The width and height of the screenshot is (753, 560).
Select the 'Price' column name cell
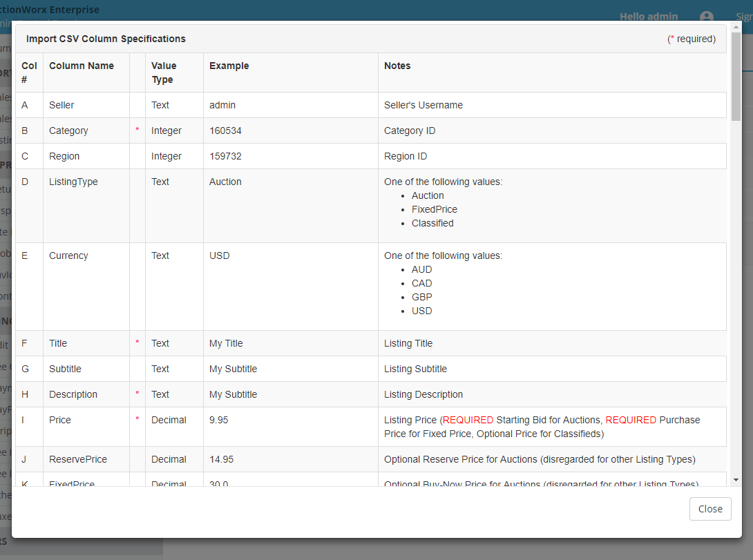point(86,427)
